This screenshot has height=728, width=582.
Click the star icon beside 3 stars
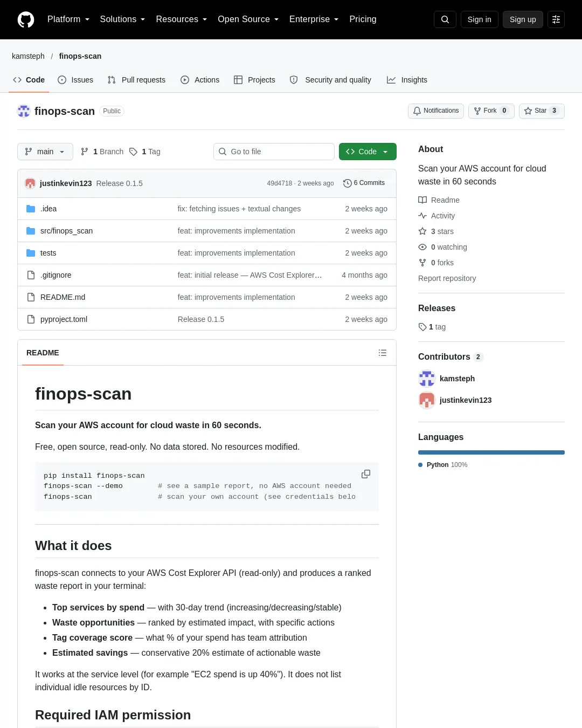click(x=422, y=231)
